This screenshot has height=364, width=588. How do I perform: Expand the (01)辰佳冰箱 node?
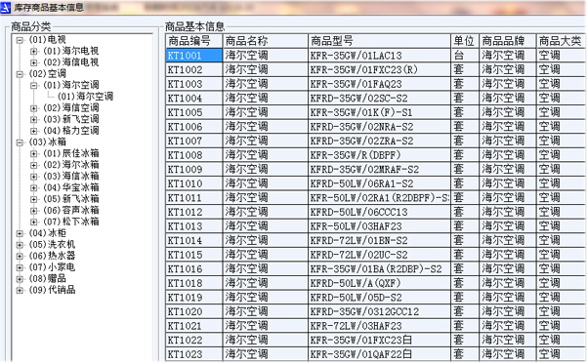pyautogui.click(x=34, y=153)
